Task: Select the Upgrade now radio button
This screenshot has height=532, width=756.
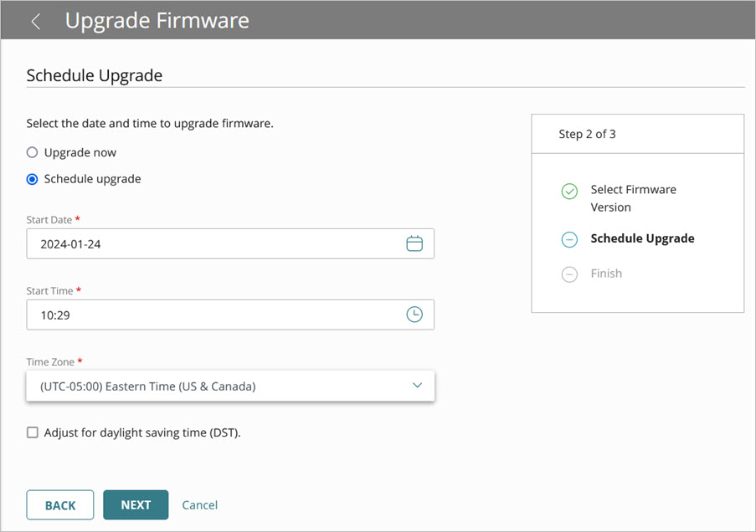Action: [x=31, y=152]
